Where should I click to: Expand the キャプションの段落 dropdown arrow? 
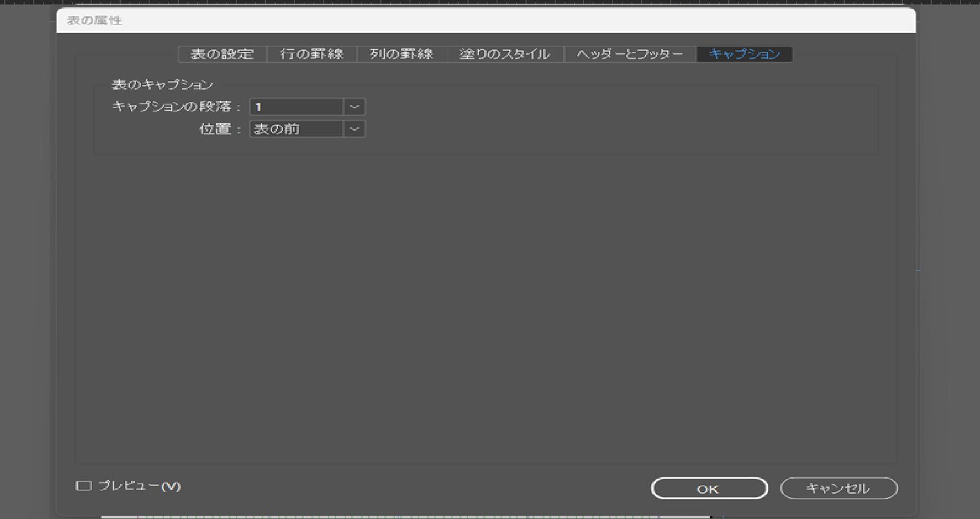[355, 107]
